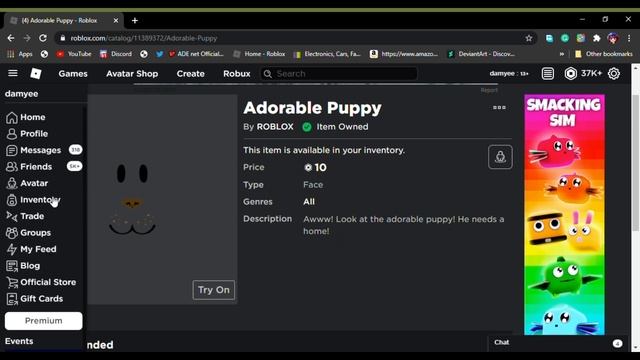Open the browser extensions puzzle icon

coord(597,38)
